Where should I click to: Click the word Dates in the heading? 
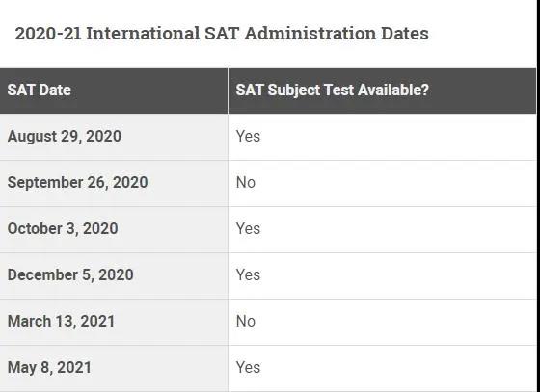pyautogui.click(x=405, y=34)
